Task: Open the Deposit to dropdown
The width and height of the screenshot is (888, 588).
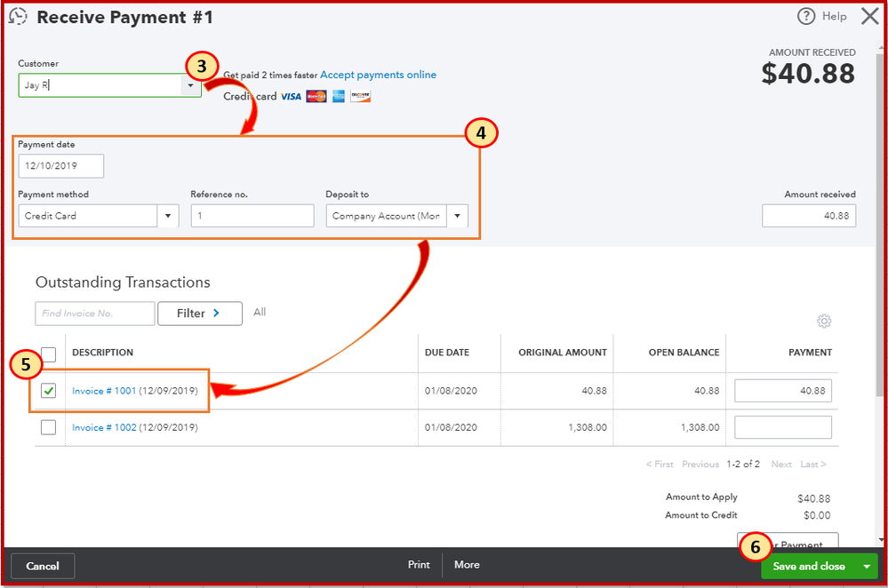Action: click(x=457, y=216)
